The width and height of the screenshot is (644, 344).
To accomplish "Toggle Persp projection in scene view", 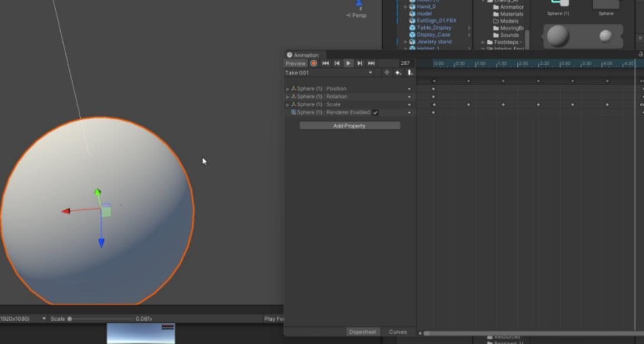I will [357, 15].
